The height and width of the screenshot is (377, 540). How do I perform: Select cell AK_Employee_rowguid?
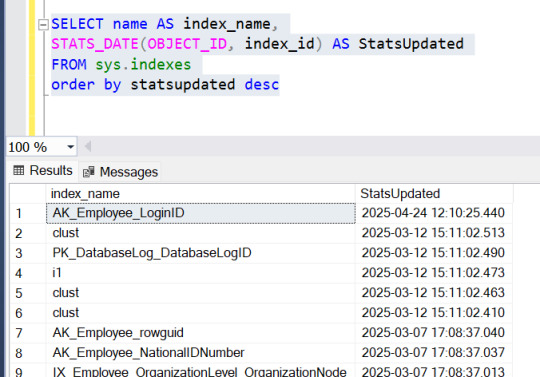(x=200, y=333)
